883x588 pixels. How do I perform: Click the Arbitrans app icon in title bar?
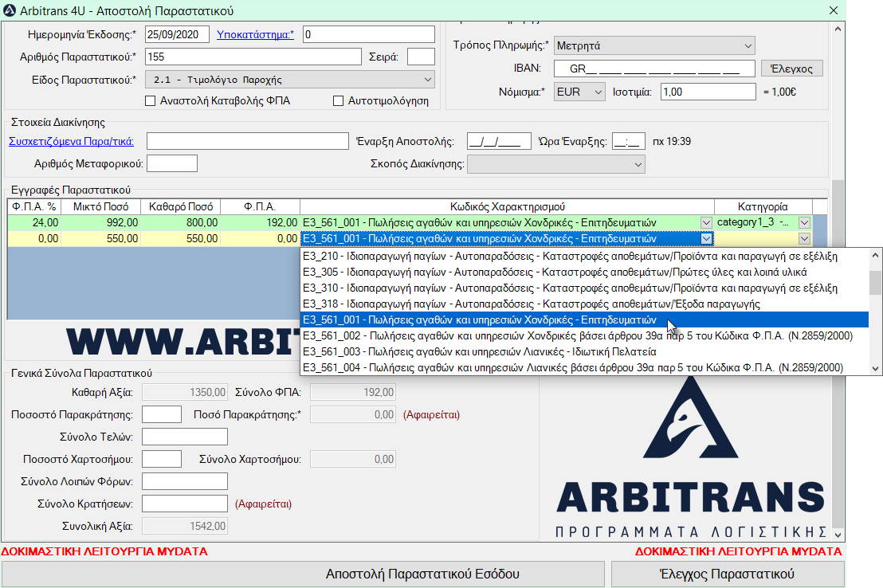click(x=10, y=10)
